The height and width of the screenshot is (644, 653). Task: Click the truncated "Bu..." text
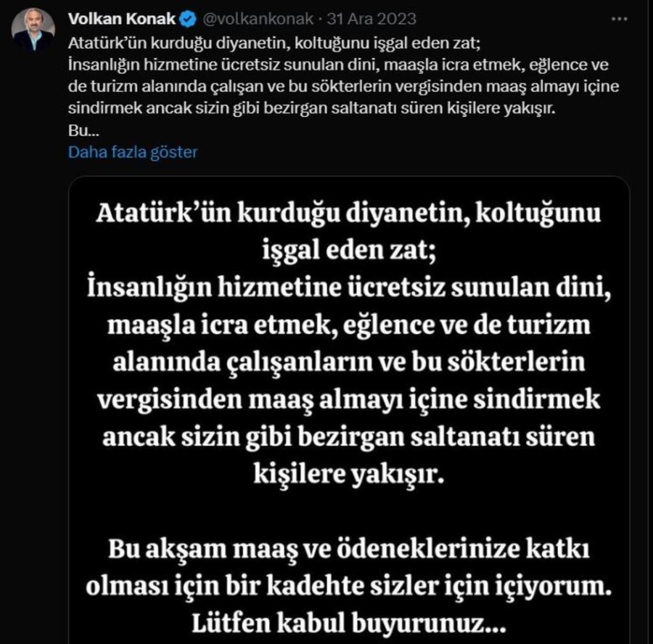click(x=77, y=134)
